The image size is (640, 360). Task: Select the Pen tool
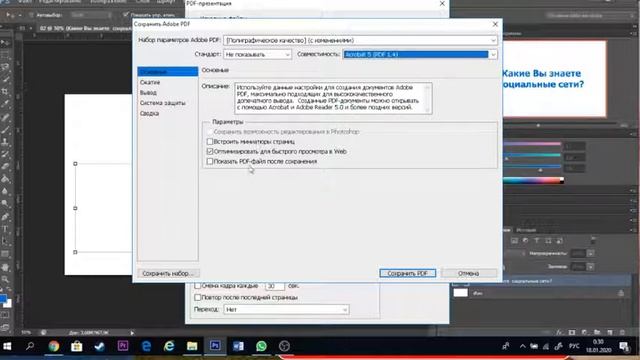5,217
